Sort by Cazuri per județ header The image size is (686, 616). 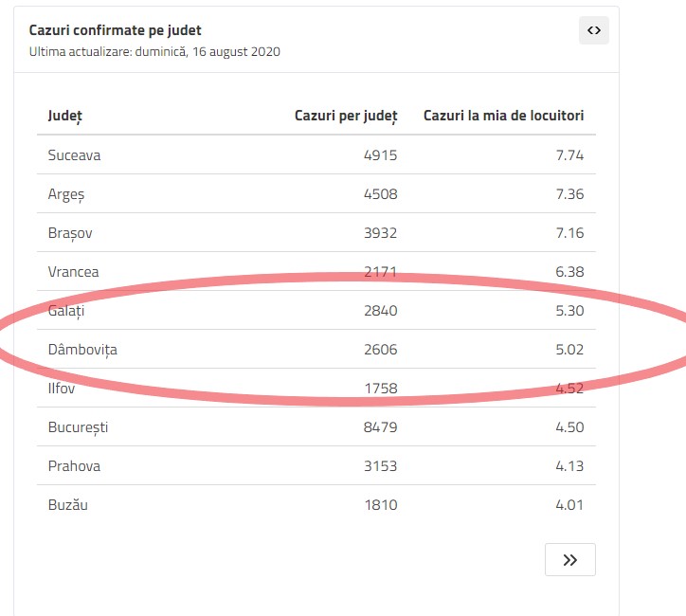pos(334,116)
